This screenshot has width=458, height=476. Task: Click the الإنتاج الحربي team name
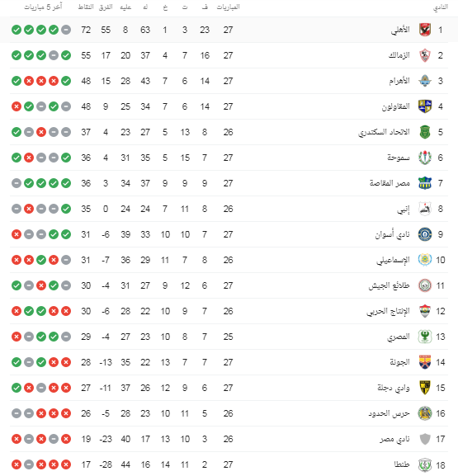pos(388,311)
